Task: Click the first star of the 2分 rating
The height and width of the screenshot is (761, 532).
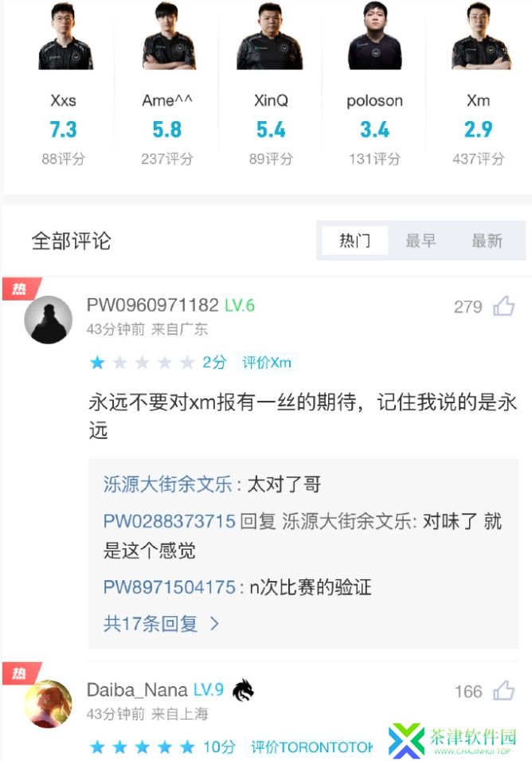Action: [97, 363]
